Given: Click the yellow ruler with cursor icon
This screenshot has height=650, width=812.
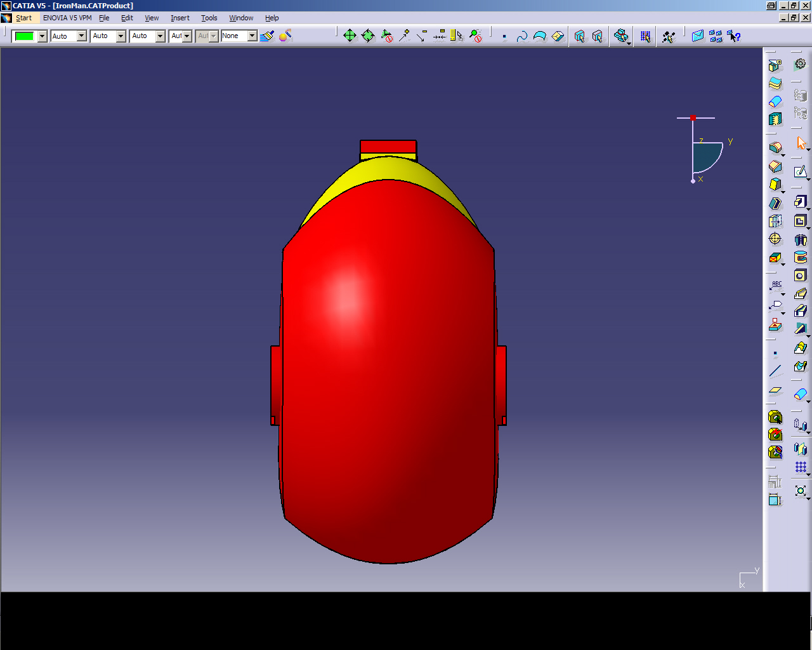Looking at the screenshot, I should tap(457, 36).
